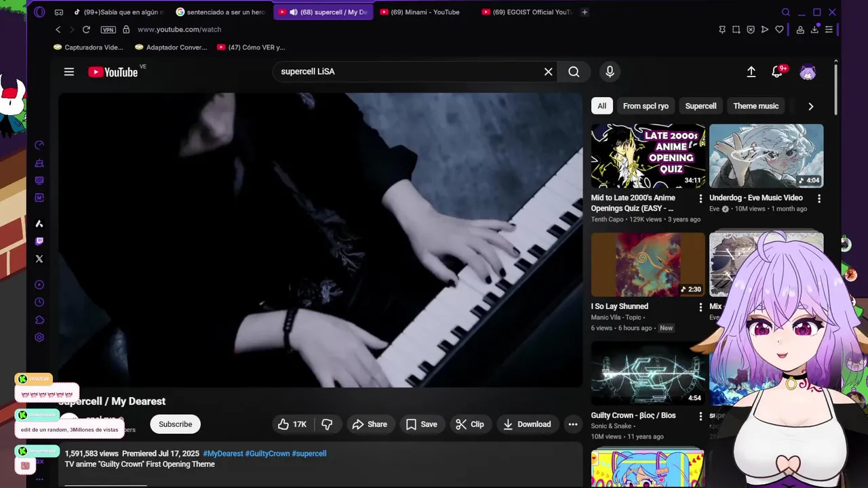The image size is (868, 488).
Task: Open the #MyDearest hashtag link
Action: [x=222, y=453]
